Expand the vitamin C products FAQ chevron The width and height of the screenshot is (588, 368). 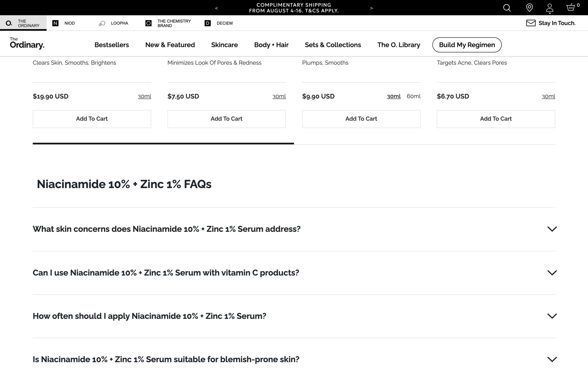coord(552,273)
